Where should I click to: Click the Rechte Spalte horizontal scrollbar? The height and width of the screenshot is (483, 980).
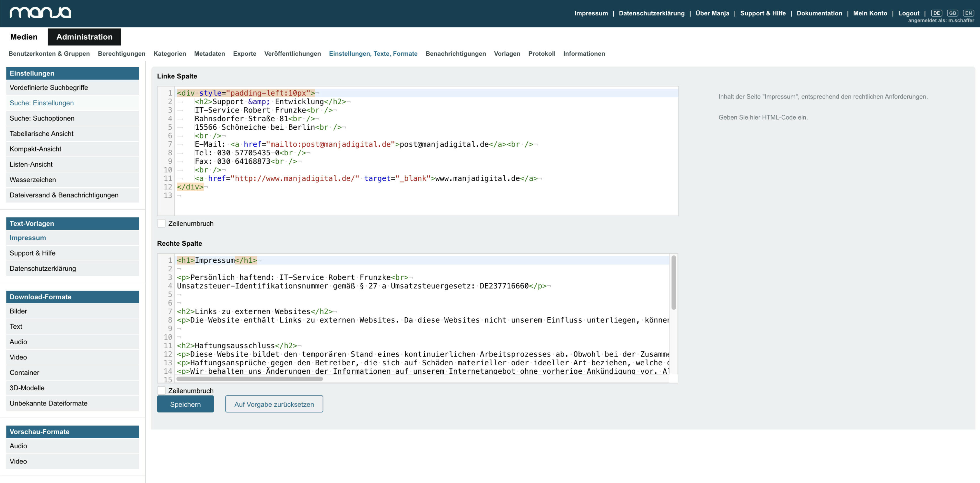[250, 379]
